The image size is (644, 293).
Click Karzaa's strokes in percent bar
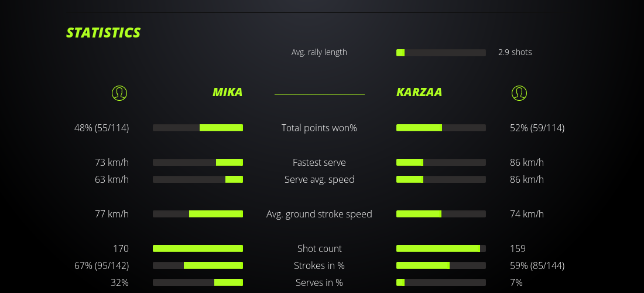(441, 265)
